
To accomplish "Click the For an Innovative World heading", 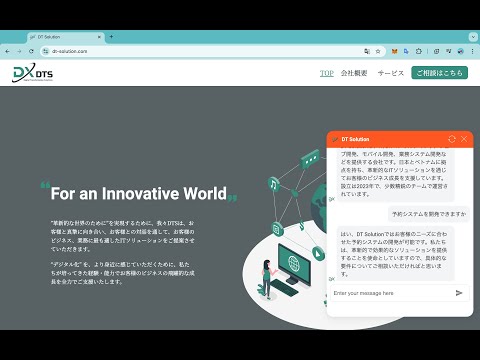I will point(139,193).
